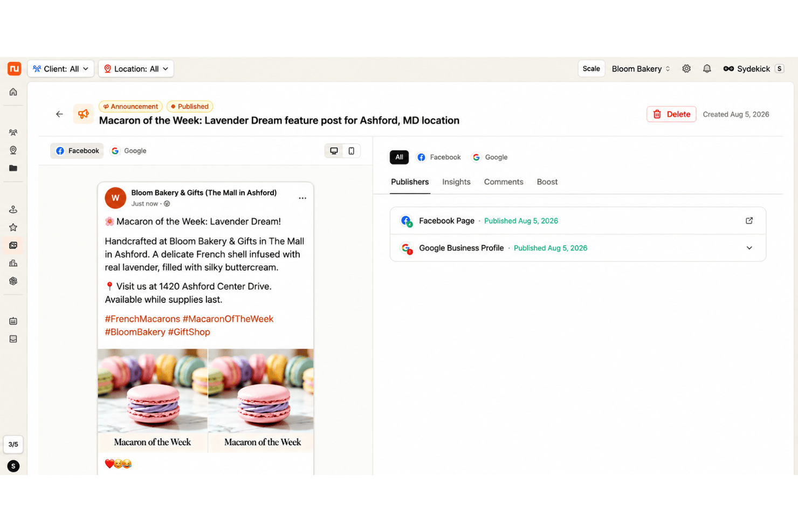This screenshot has width=798, height=532.
Task: Click the #FrenchMacarons hashtag
Action: pyautogui.click(x=142, y=319)
